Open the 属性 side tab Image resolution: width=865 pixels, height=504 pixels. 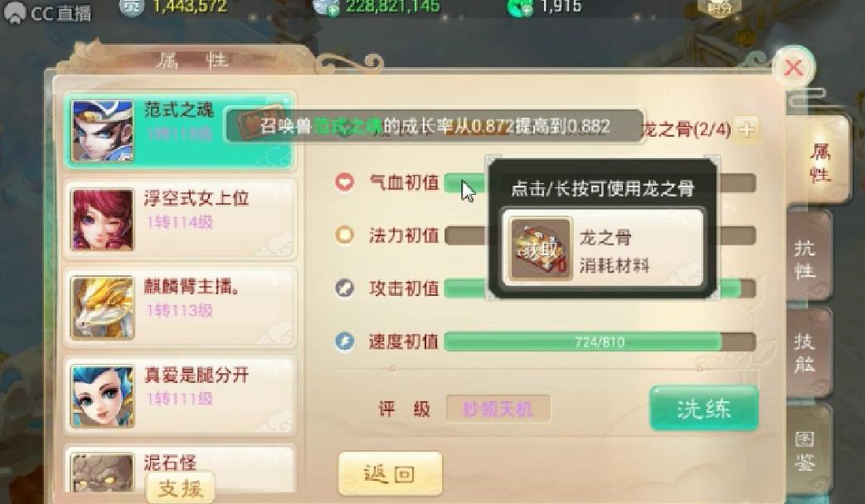tap(819, 162)
